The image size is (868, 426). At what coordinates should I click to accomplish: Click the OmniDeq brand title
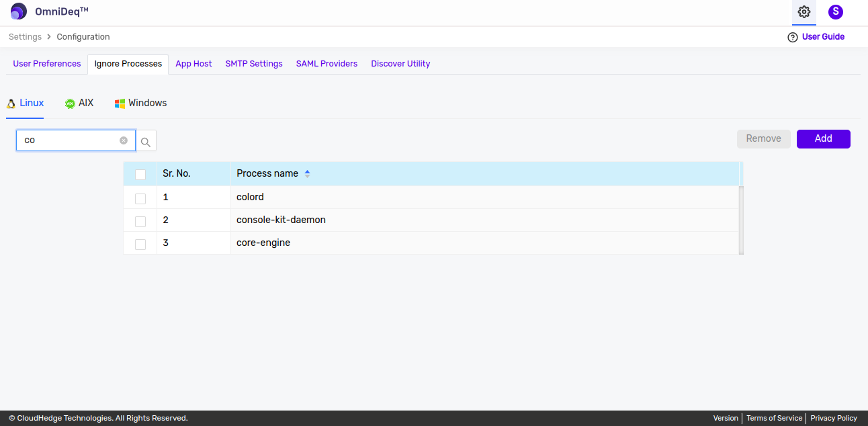(x=62, y=11)
